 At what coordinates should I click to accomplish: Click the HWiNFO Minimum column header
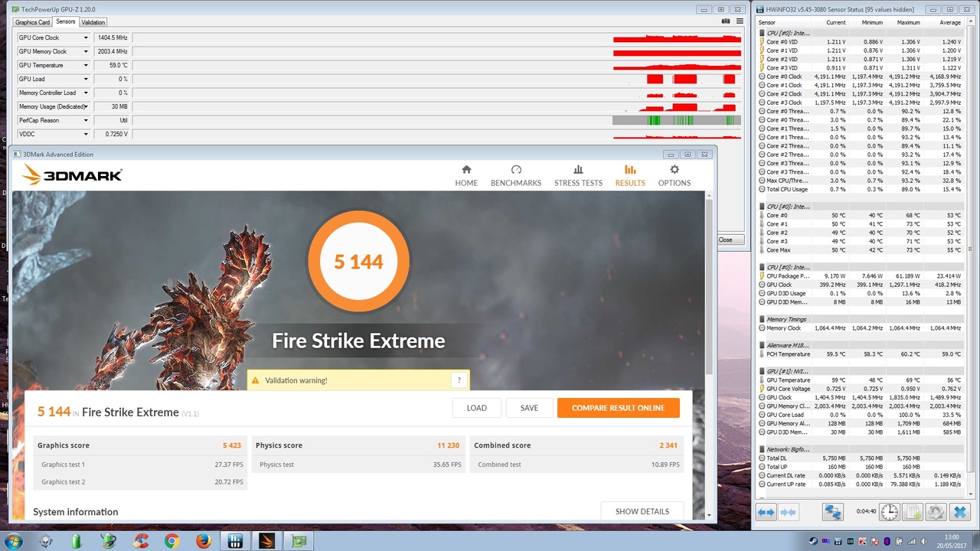coord(868,23)
